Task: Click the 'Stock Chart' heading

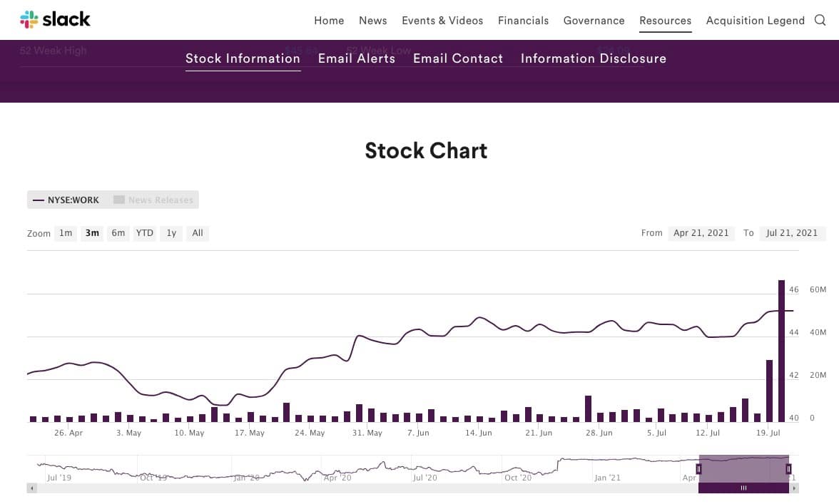Action: (x=426, y=150)
